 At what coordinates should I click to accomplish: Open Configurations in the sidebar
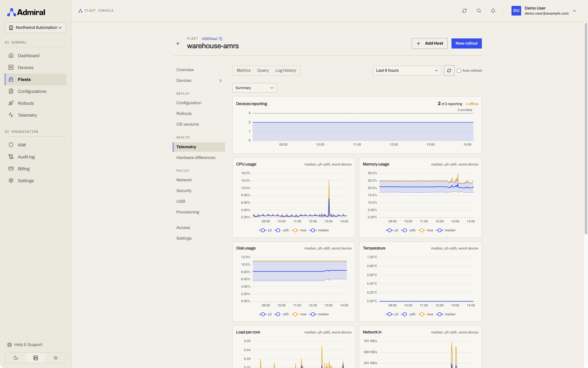(35, 91)
